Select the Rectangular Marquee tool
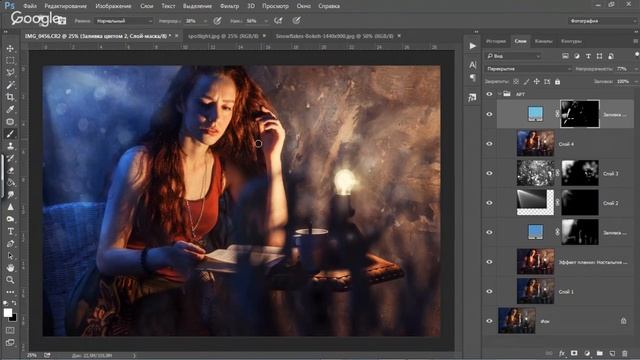640x360 pixels. (x=10, y=60)
